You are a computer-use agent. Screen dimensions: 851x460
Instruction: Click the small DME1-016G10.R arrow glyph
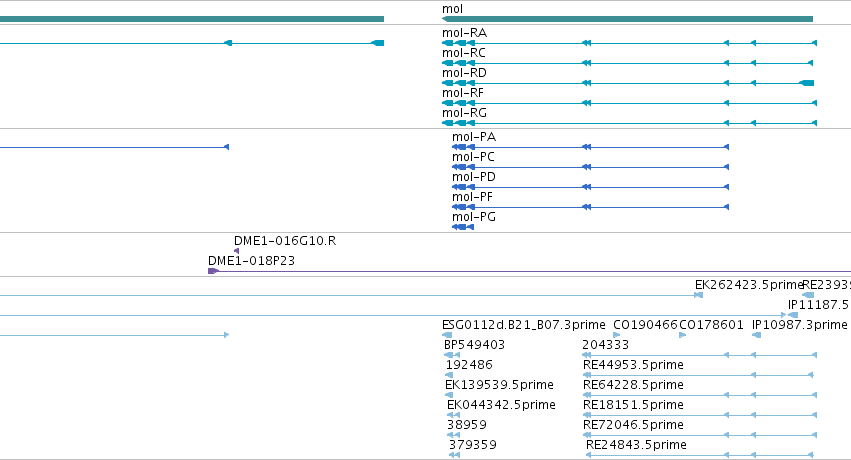tap(237, 251)
